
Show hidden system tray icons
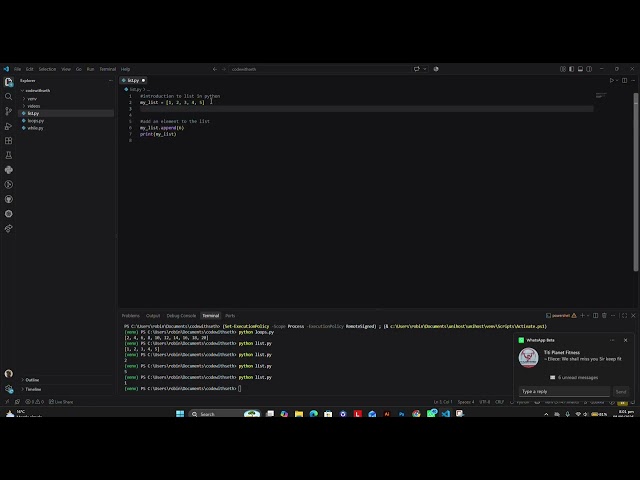[546, 414]
